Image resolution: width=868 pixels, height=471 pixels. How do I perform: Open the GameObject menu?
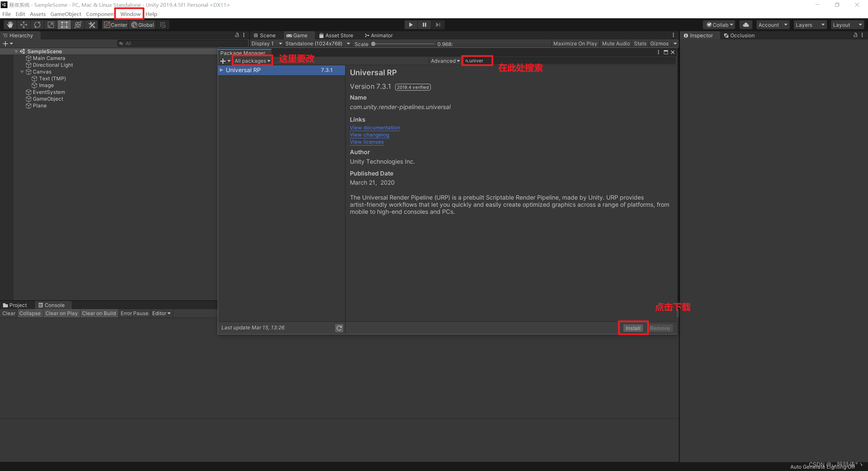[66, 14]
